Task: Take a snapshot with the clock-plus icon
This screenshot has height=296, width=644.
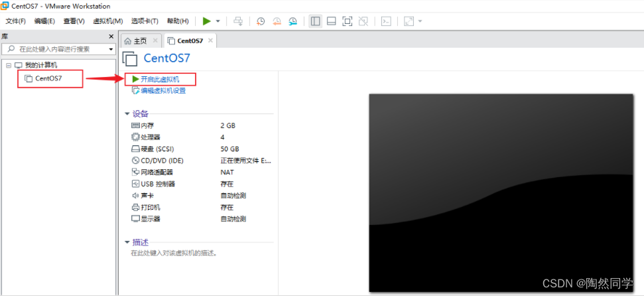Action: point(261,21)
